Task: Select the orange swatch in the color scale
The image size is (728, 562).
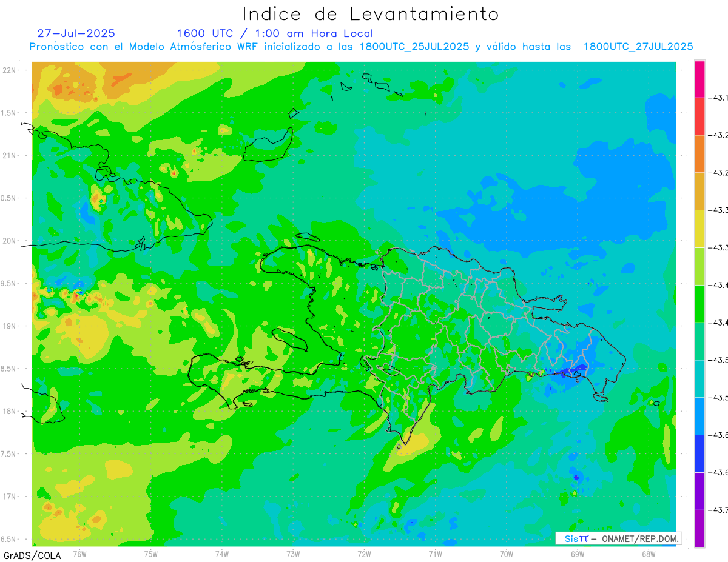Action: (x=699, y=154)
